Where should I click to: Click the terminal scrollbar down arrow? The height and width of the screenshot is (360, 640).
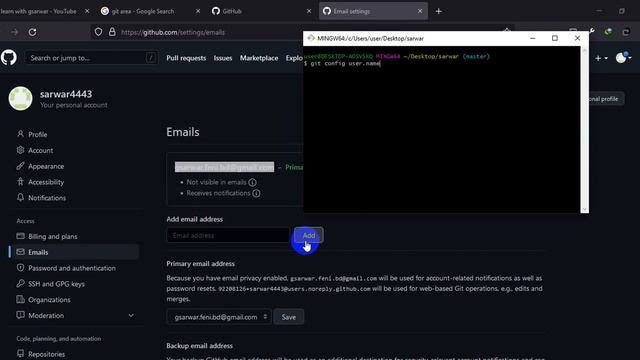pyautogui.click(x=584, y=209)
